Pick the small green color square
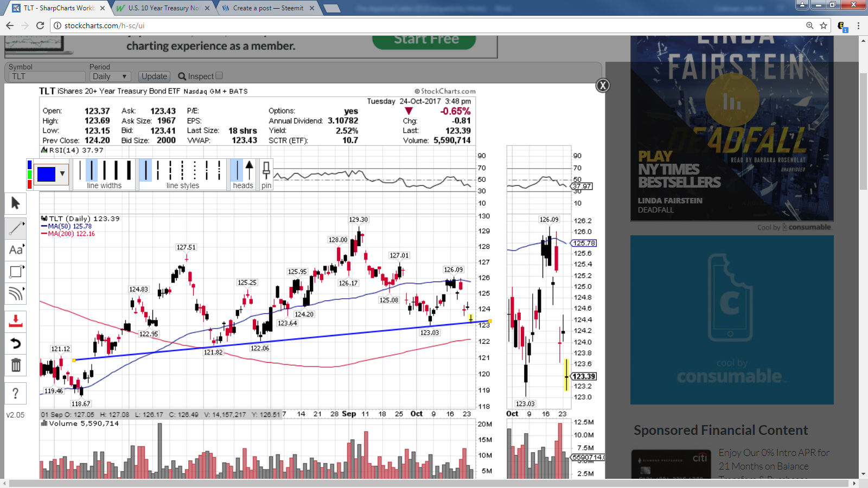 pos(29,175)
